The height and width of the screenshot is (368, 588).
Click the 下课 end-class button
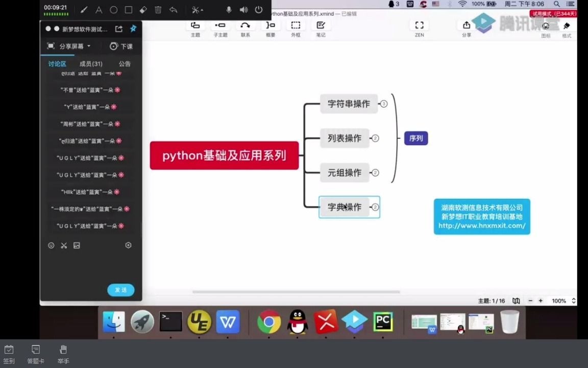[121, 46]
